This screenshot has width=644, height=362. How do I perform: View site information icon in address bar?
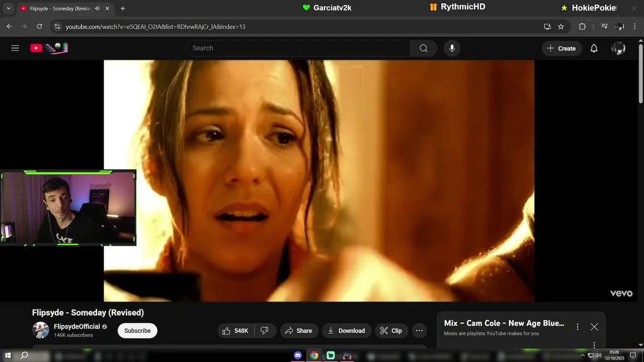(x=57, y=27)
